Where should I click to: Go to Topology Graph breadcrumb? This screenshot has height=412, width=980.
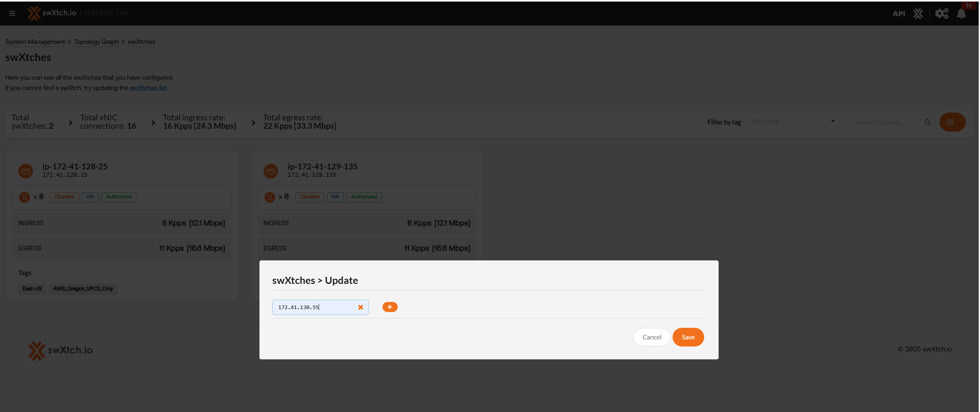[96, 42]
